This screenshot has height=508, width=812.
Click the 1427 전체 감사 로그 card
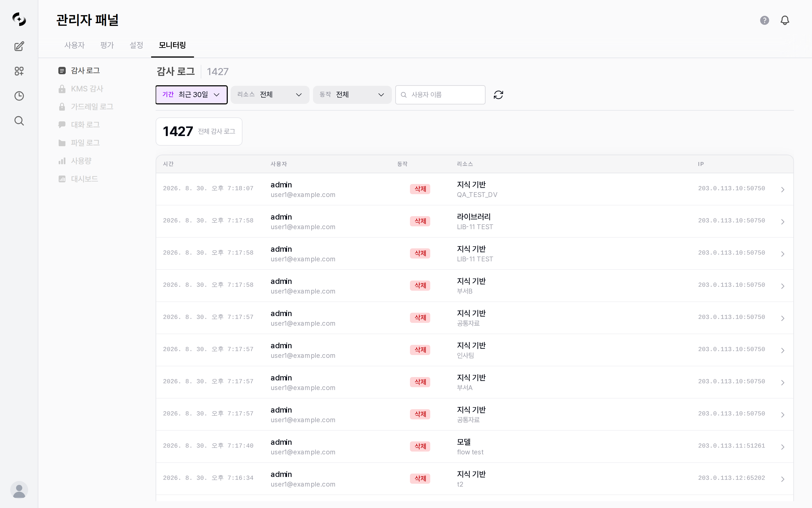pos(199,131)
